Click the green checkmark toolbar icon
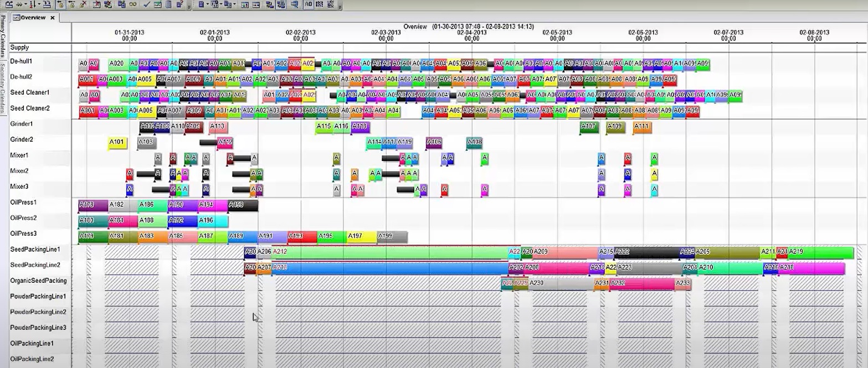868x368 pixels. coord(146,4)
